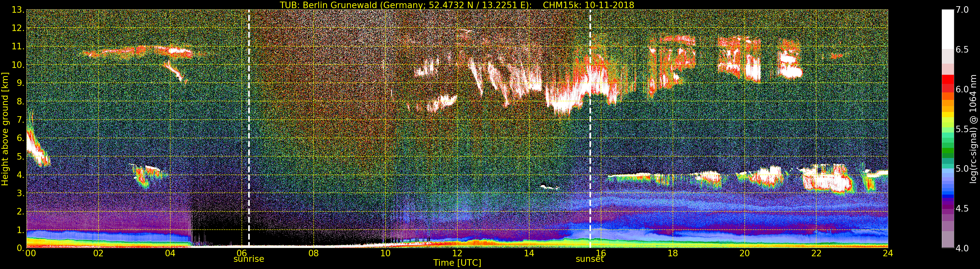Click the x-axis tick label '04'
980x269 pixels.
(x=170, y=253)
